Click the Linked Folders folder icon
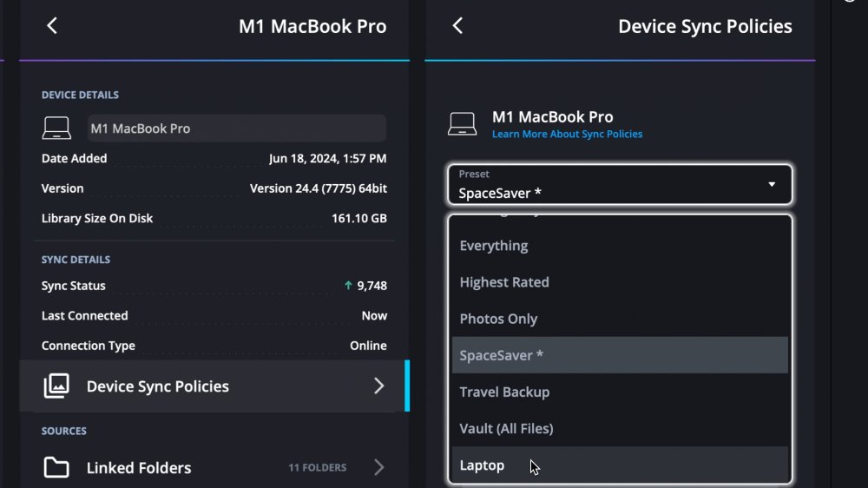Image resolution: width=868 pixels, height=488 pixels. pyautogui.click(x=56, y=468)
